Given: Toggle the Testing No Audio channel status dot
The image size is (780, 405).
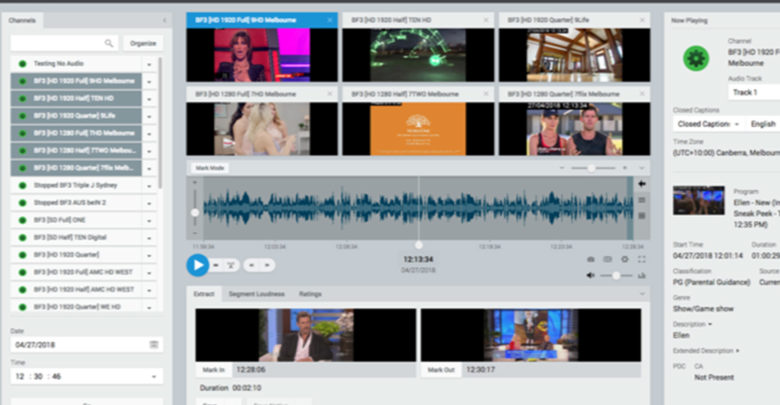Looking at the screenshot, I should tap(21, 64).
